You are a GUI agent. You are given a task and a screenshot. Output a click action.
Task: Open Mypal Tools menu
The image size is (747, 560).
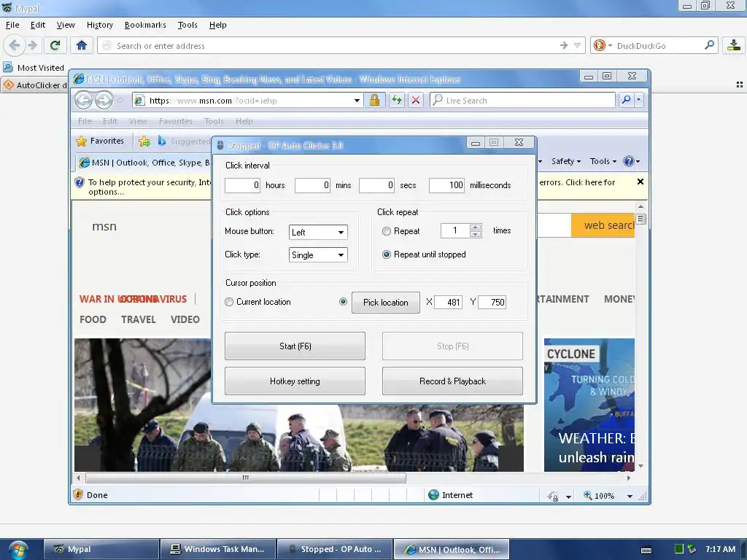click(x=187, y=25)
